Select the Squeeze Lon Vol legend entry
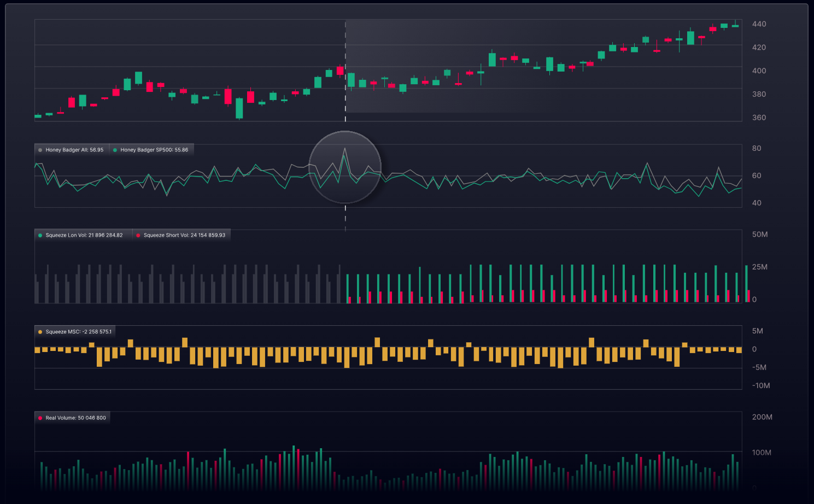 [84, 235]
